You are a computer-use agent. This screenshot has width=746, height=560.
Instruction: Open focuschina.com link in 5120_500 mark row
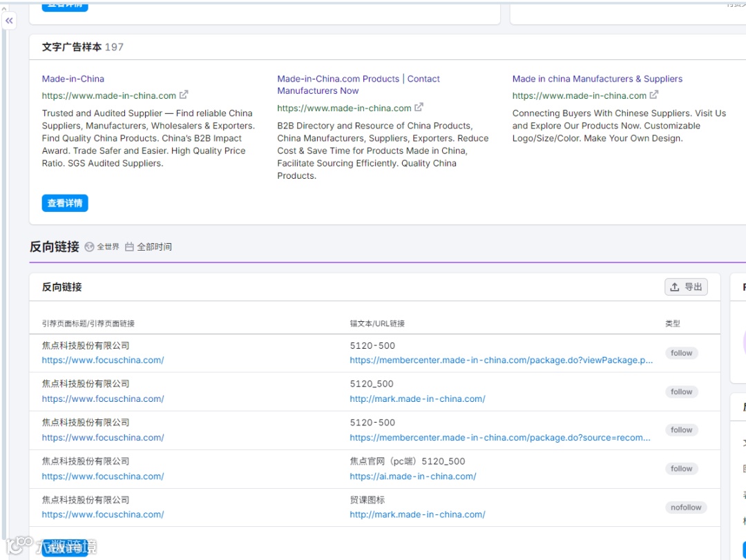tap(103, 398)
